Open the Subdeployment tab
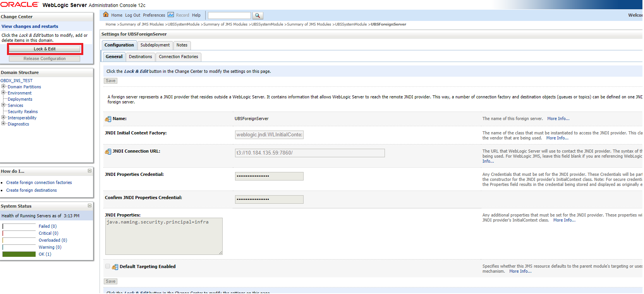Image resolution: width=644 pixels, height=294 pixels. tap(155, 45)
